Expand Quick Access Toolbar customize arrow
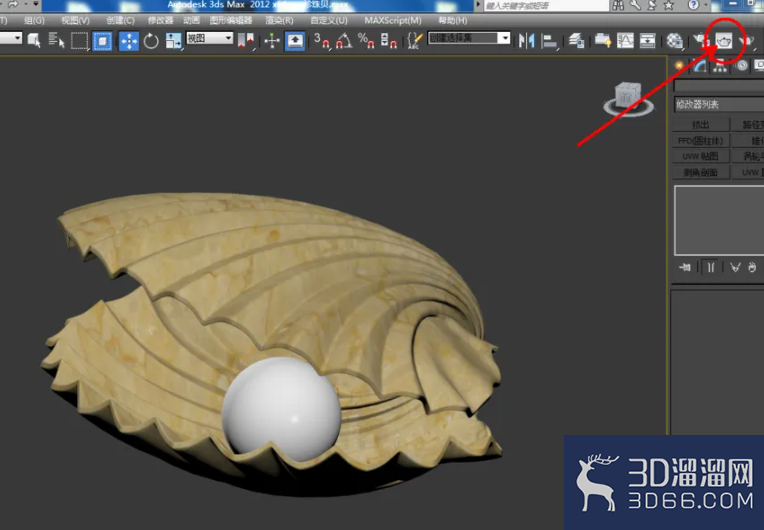Image resolution: width=764 pixels, height=530 pixels. [36, 4]
